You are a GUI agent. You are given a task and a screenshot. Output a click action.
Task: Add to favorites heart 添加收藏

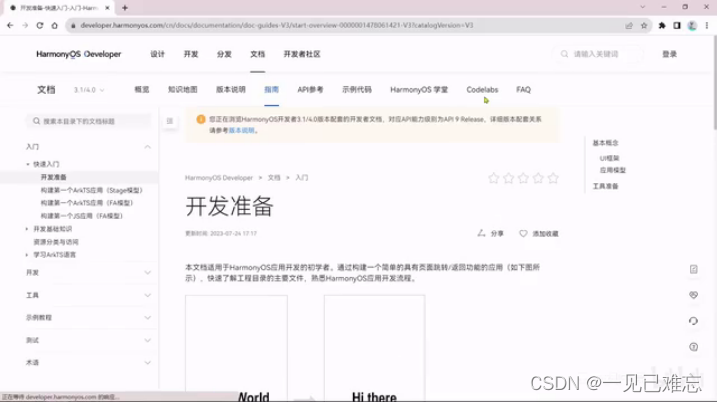(x=523, y=233)
